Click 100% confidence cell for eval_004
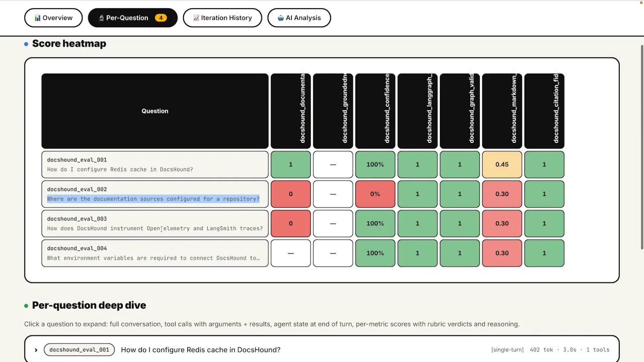The width and height of the screenshot is (644, 362). point(375,253)
